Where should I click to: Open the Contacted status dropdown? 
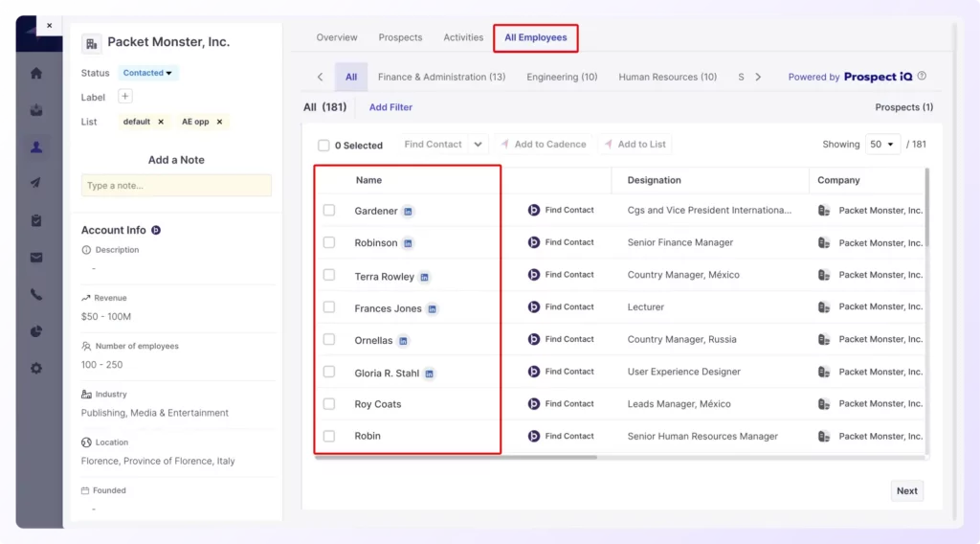click(147, 73)
